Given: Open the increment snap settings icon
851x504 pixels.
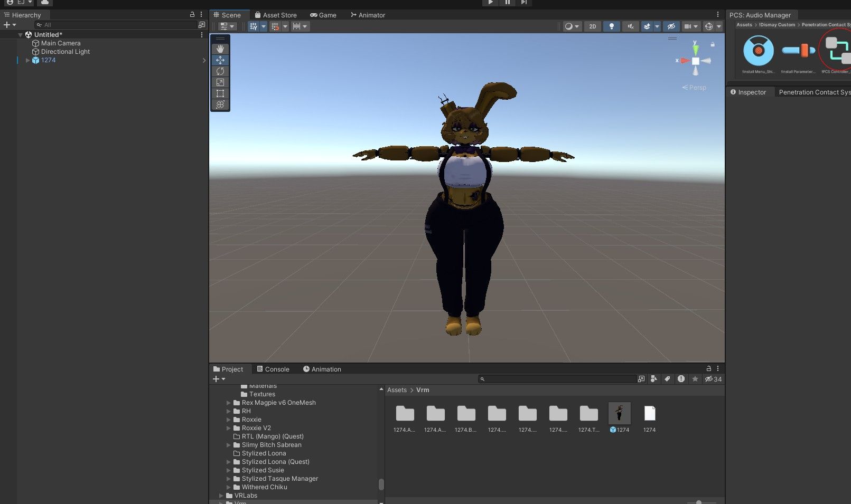Looking at the screenshot, I should pos(296,26).
